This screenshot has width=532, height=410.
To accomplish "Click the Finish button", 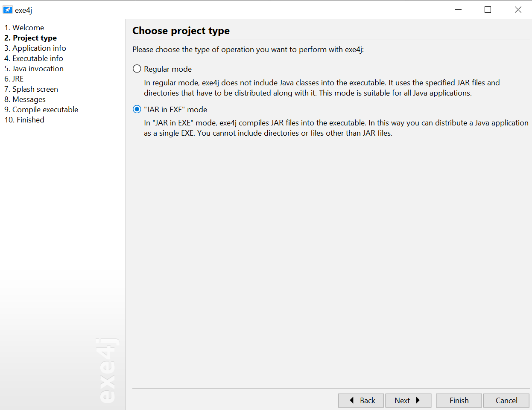I will click(x=459, y=400).
